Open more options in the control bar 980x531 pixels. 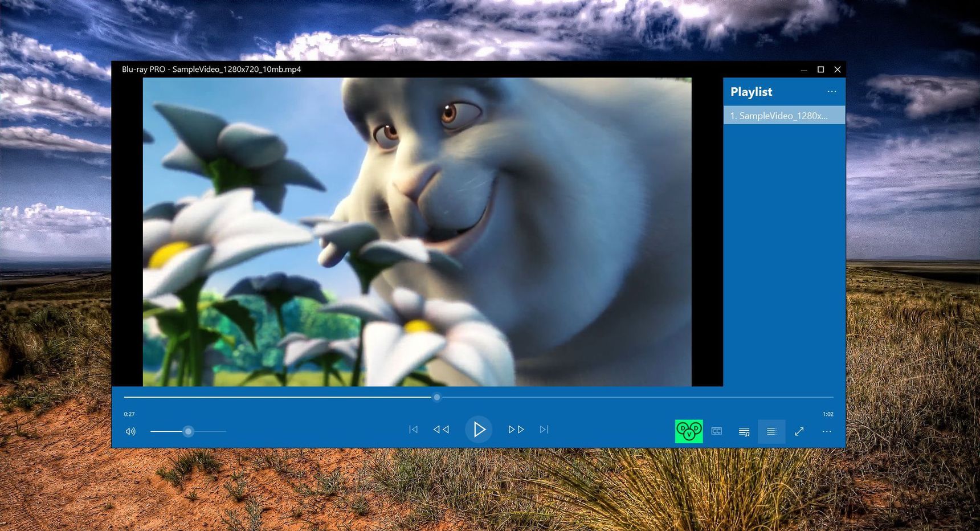827,431
